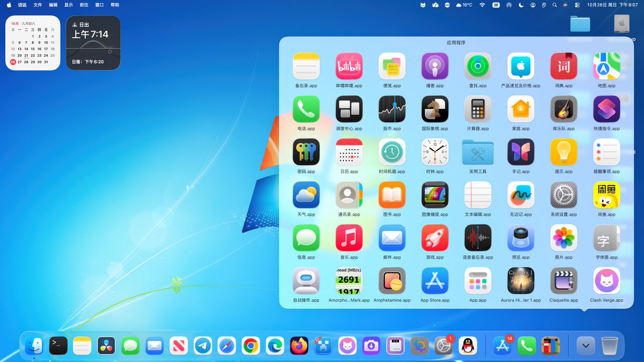
Task: Click the date and time clock
Action: pos(612,5)
